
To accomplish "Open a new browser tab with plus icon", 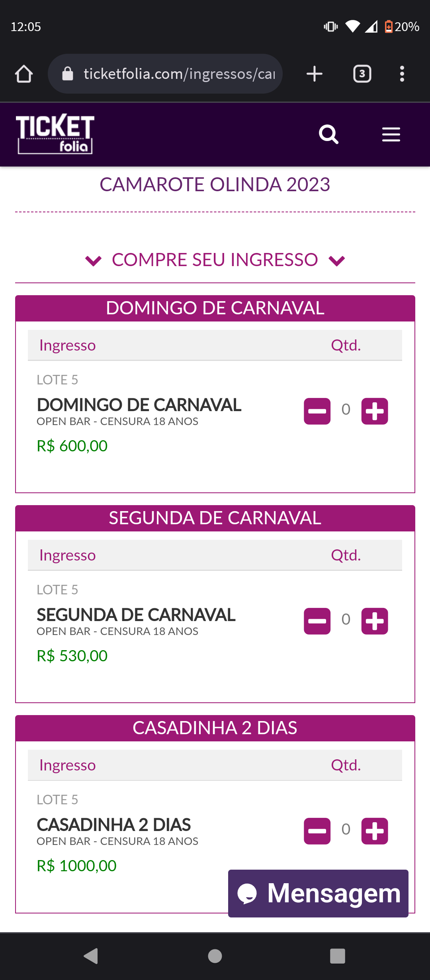I will [x=315, y=74].
